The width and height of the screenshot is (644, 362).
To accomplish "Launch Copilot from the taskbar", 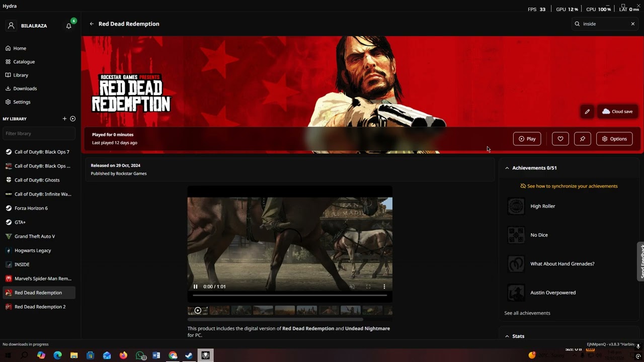I will click(41, 355).
